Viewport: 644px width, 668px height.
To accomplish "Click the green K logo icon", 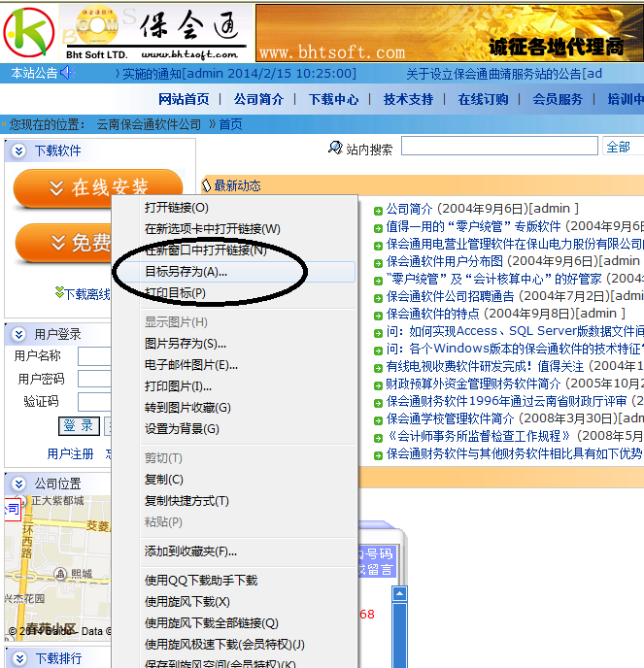I will click(x=29, y=31).
